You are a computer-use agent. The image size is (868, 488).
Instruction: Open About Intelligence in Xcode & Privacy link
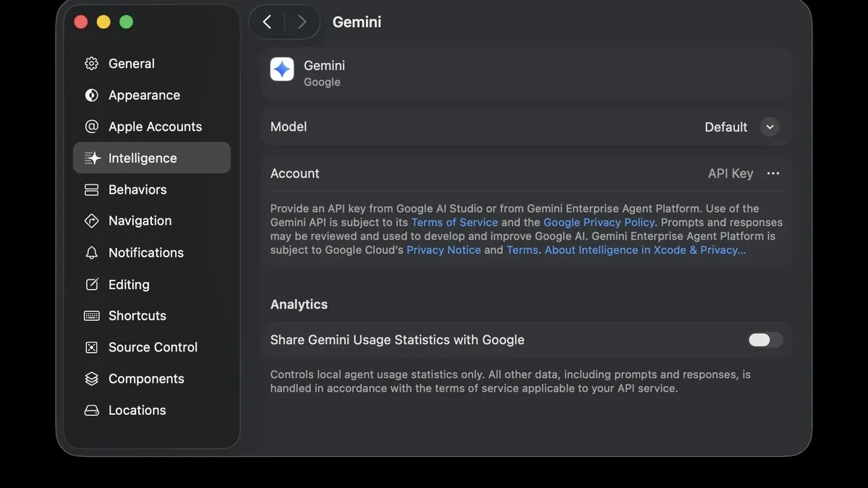[x=645, y=249]
